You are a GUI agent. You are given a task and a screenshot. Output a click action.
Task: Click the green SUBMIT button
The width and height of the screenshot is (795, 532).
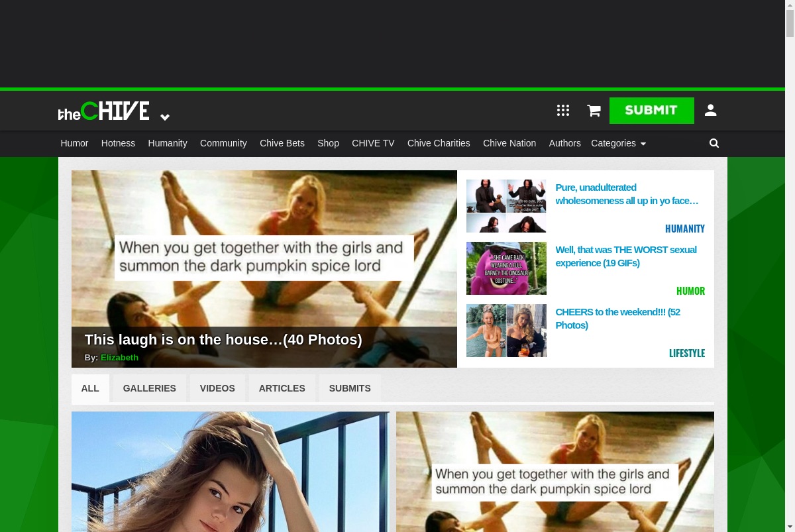tap(652, 111)
